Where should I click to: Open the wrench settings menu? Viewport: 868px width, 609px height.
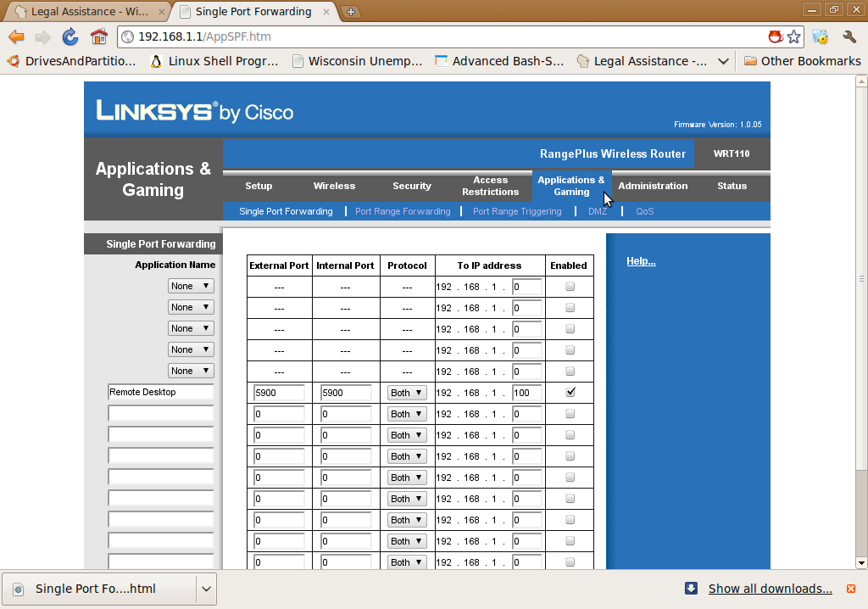[849, 36]
